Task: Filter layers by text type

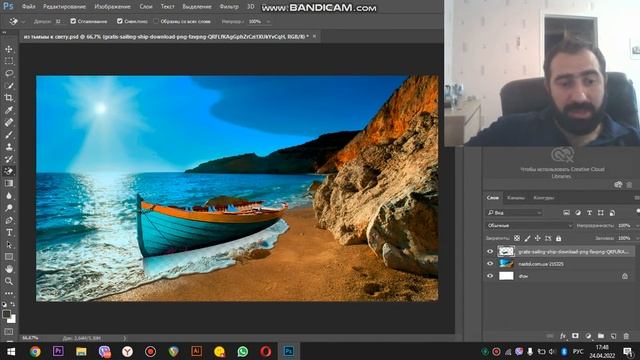Action: point(589,213)
